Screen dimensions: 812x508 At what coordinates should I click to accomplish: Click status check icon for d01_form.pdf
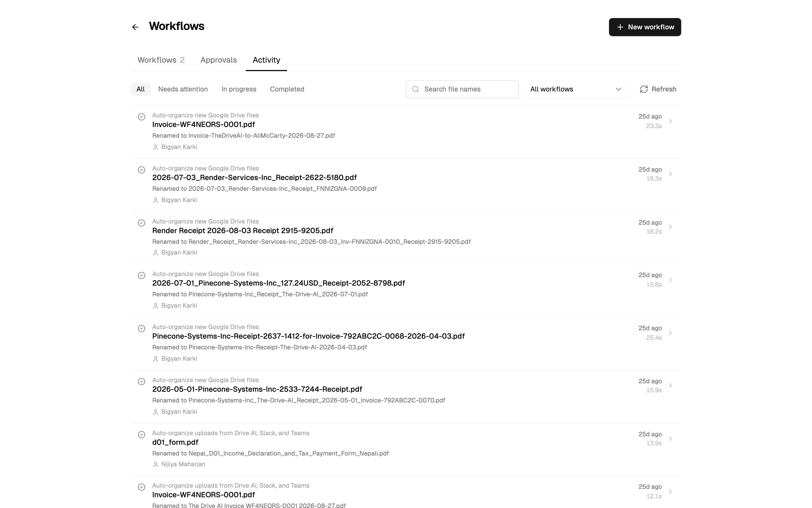point(142,434)
